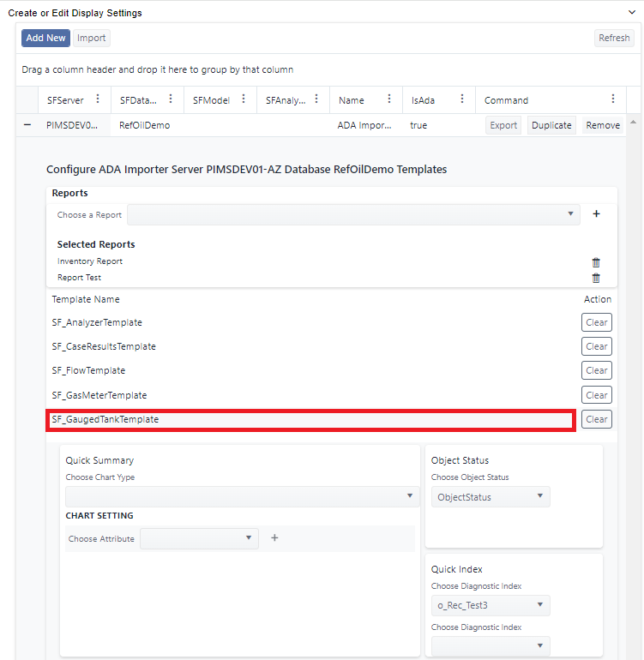This screenshot has height=660, width=644.
Task: Delete Inventory Report with trash icon
Action: click(x=596, y=262)
